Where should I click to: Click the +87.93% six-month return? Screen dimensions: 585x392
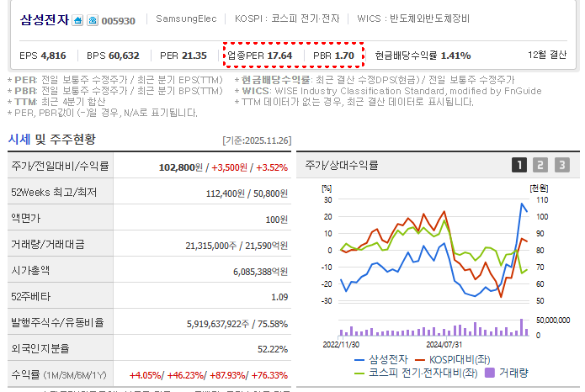point(227,375)
